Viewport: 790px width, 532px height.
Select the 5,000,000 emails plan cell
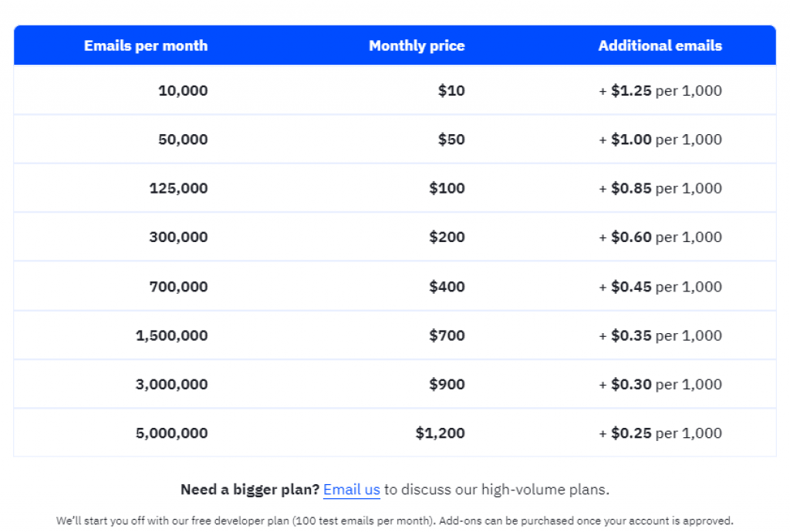pos(171,433)
